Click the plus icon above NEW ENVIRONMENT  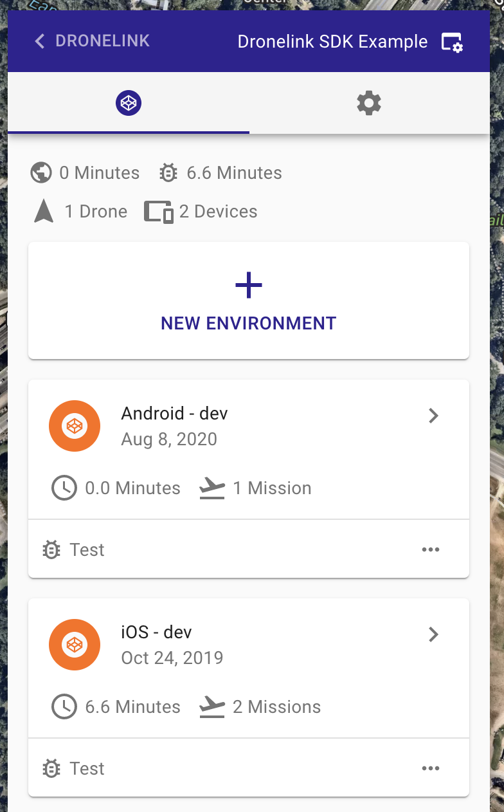[249, 286]
